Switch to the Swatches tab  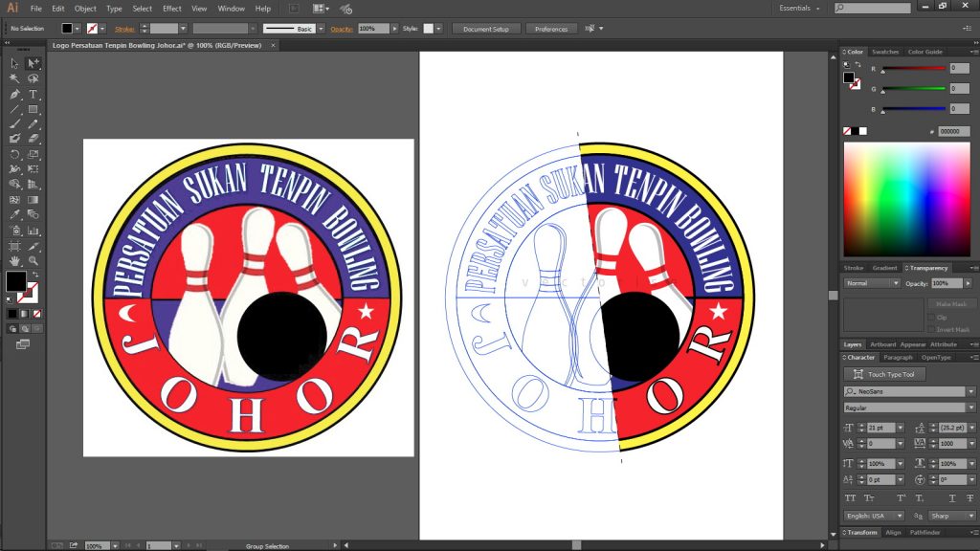(x=885, y=52)
